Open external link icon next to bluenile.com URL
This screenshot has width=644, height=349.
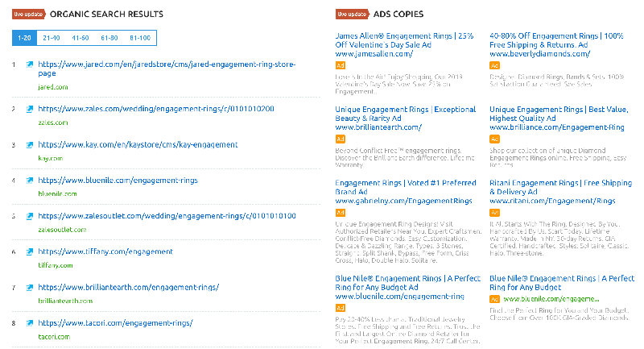coord(30,181)
